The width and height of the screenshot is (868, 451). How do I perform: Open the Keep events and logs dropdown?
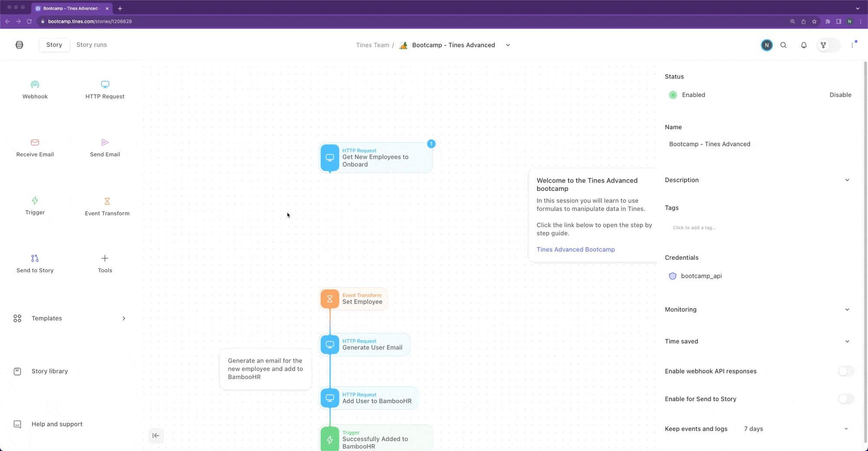pos(796,429)
